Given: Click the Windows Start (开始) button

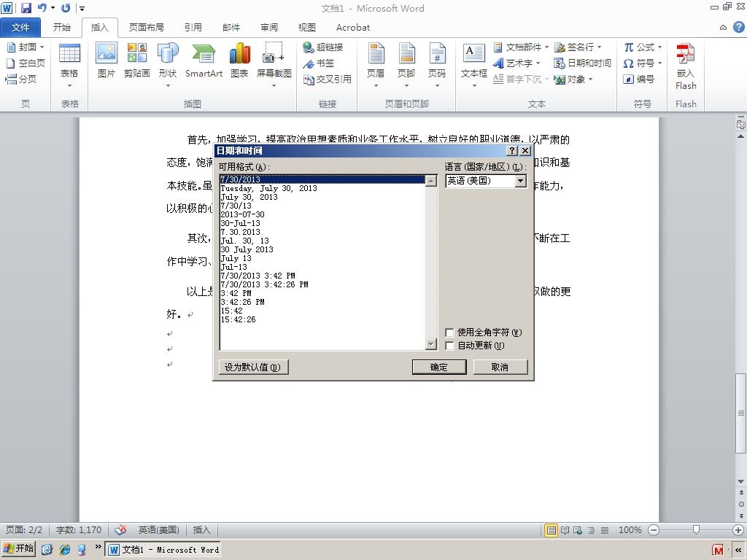Looking at the screenshot, I should click(18, 548).
